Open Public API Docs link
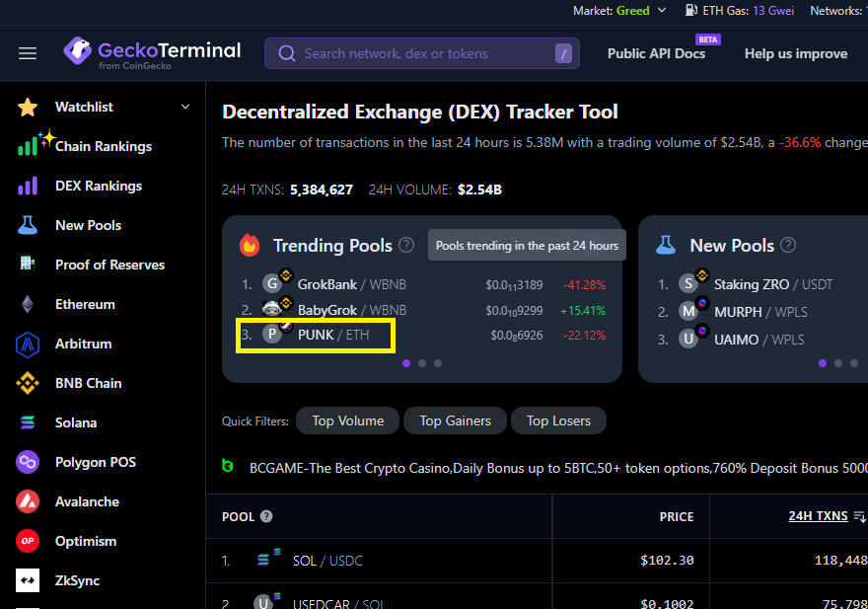868x609 pixels. click(x=656, y=53)
